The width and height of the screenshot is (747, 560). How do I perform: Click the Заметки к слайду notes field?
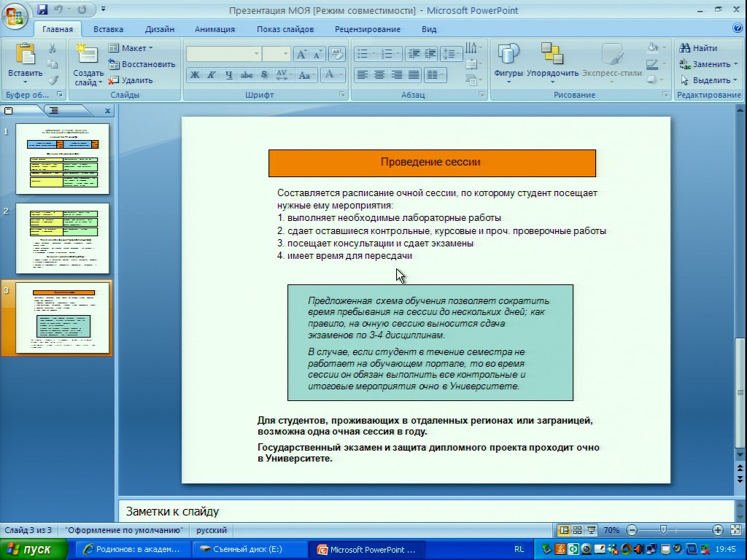point(425,511)
